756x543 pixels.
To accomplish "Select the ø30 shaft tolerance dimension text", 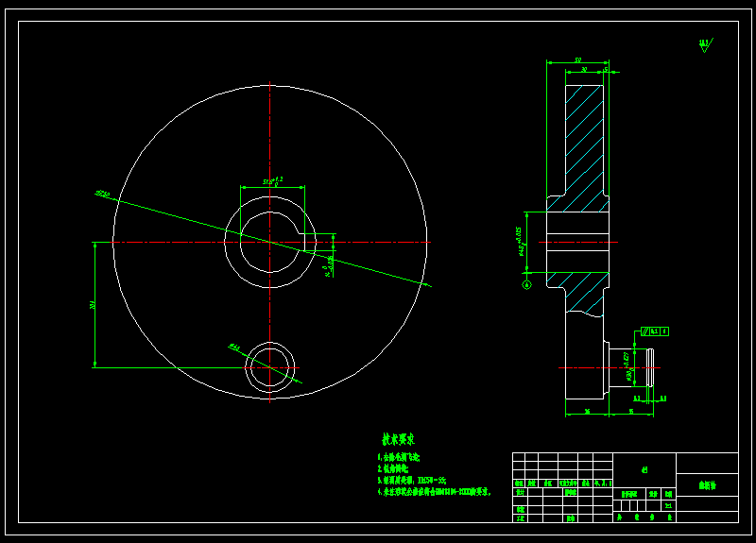I will pos(627,366).
